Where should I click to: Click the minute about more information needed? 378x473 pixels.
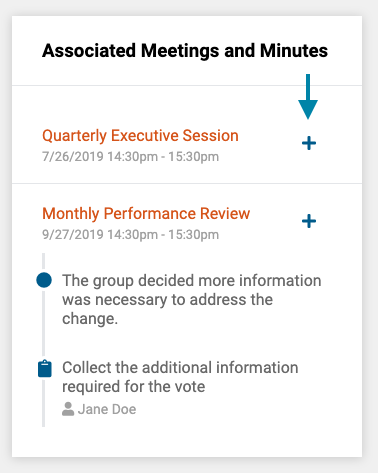192,299
